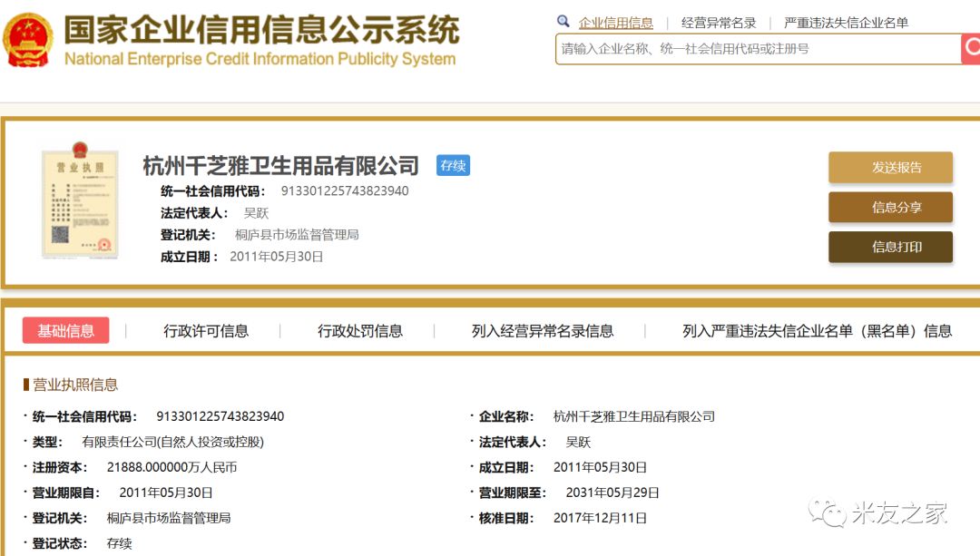Screen dimensions: 980x556
Task: Click header credit code 913301225743823940
Action: click(x=345, y=190)
